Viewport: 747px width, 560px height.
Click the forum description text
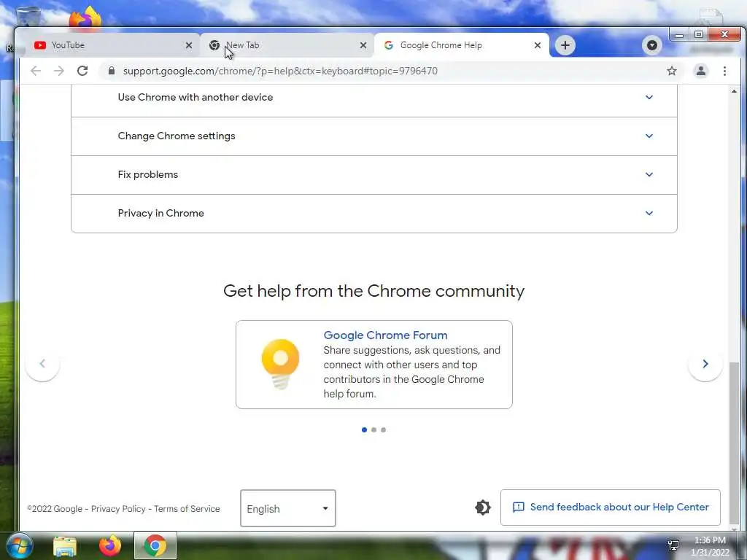[x=411, y=372]
